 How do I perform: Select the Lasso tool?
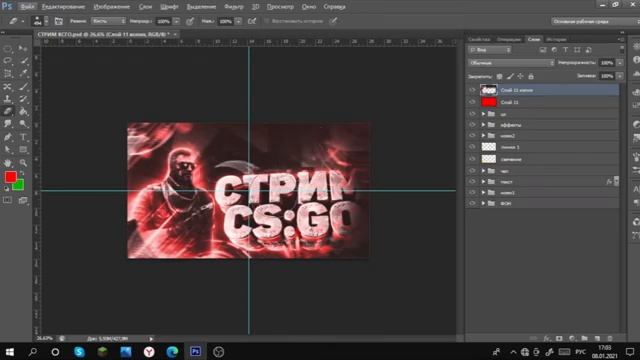tap(7, 61)
